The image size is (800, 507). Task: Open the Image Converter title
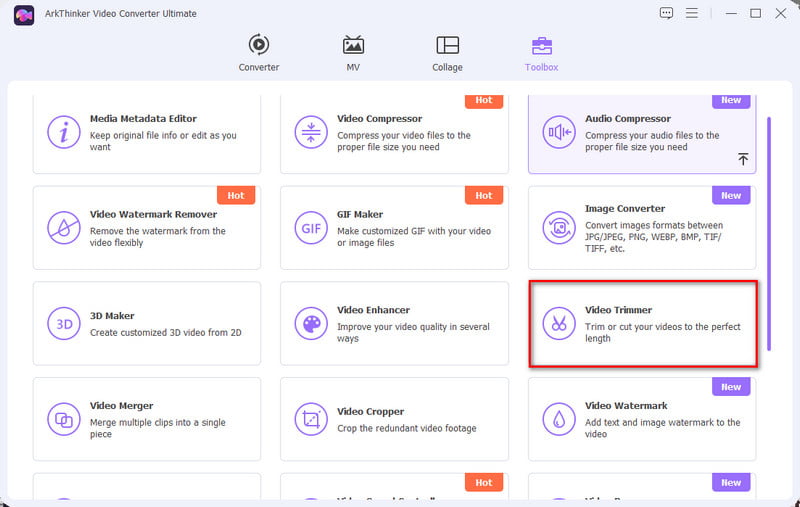pos(625,209)
